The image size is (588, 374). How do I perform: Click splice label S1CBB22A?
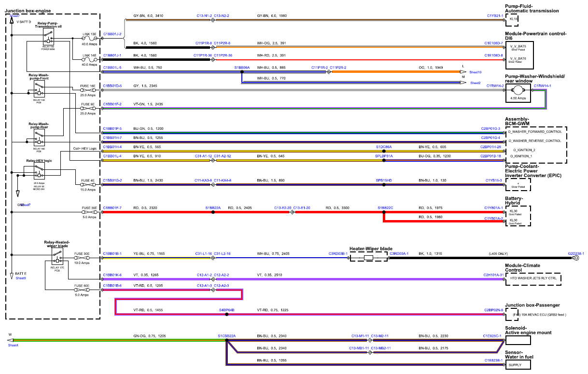coord(226,336)
